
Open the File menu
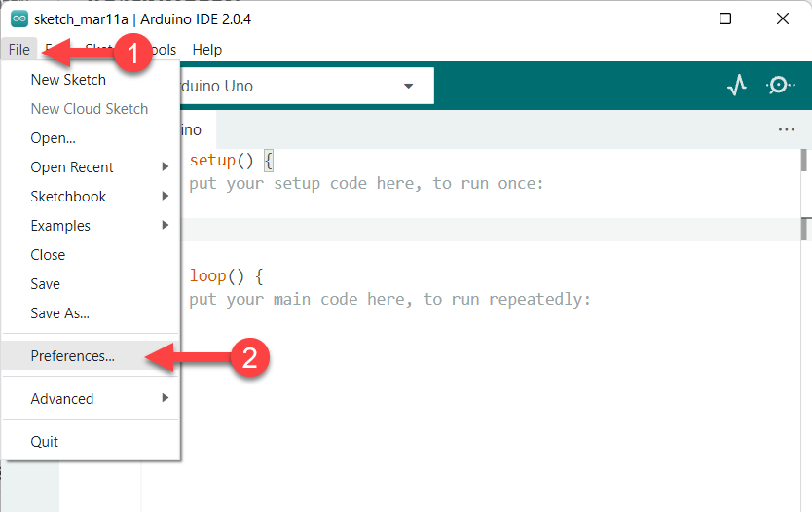click(19, 50)
